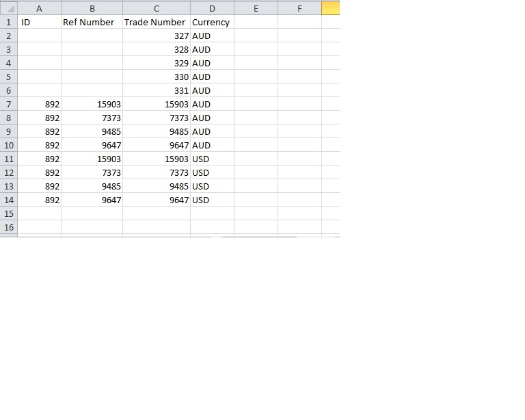The width and height of the screenshot is (525, 420).
Task: Click the Ref Number header cell
Action: (92, 22)
